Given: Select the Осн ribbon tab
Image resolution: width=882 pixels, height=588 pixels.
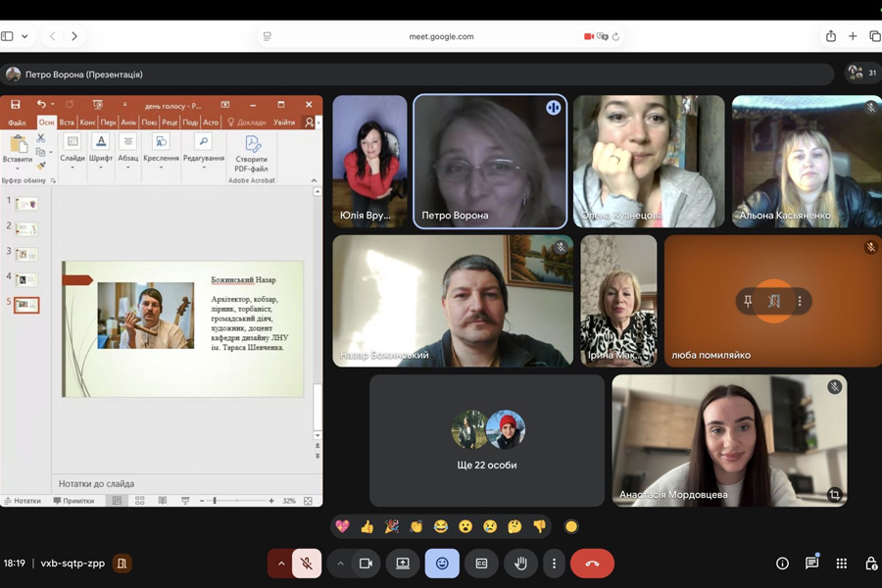Looking at the screenshot, I should point(47,122).
